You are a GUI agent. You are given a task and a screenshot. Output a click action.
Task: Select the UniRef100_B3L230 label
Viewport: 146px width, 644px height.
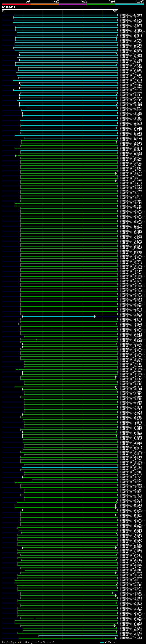click(x=131, y=344)
